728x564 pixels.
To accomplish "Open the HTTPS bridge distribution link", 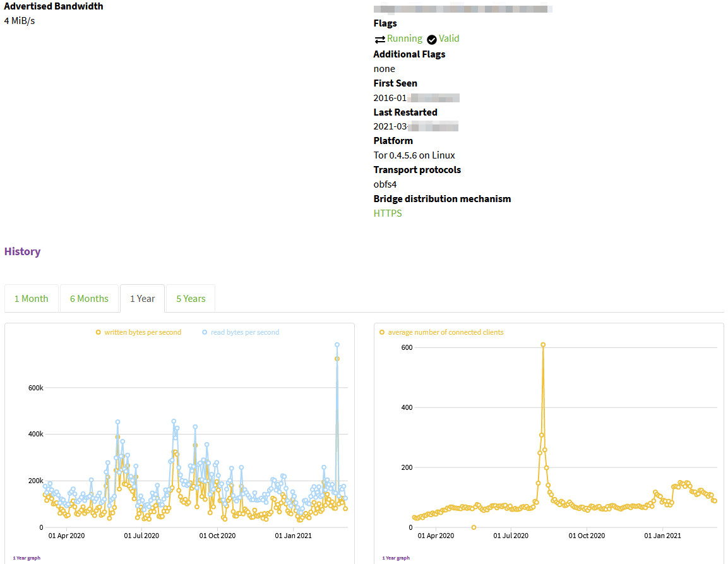I will point(388,213).
